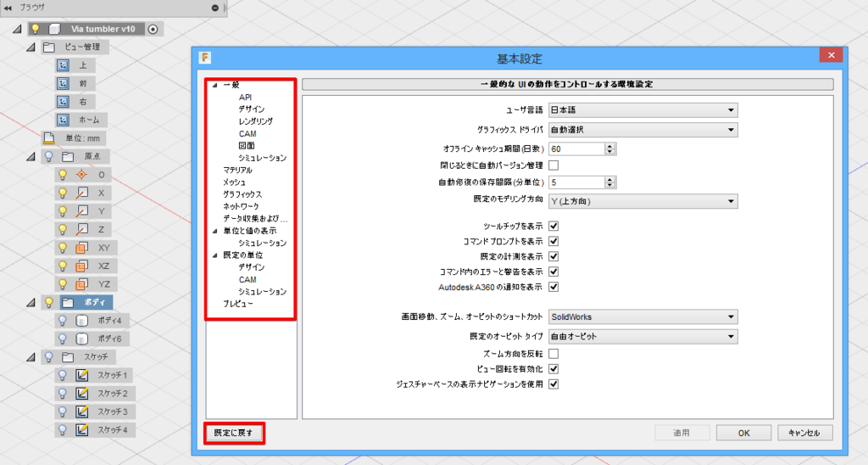Click the スケッチ4 sketch icon
Viewport: 868px width, 465px height.
tap(82, 430)
